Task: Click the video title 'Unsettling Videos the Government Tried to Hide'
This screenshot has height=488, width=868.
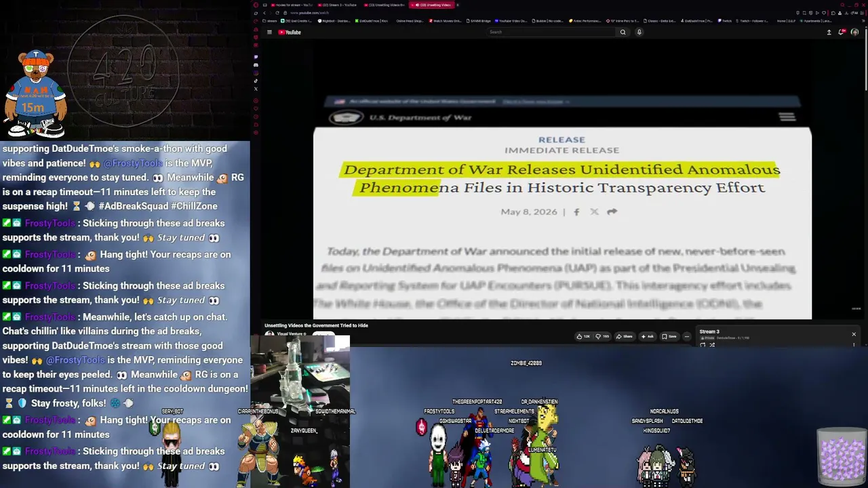Action: (316, 325)
